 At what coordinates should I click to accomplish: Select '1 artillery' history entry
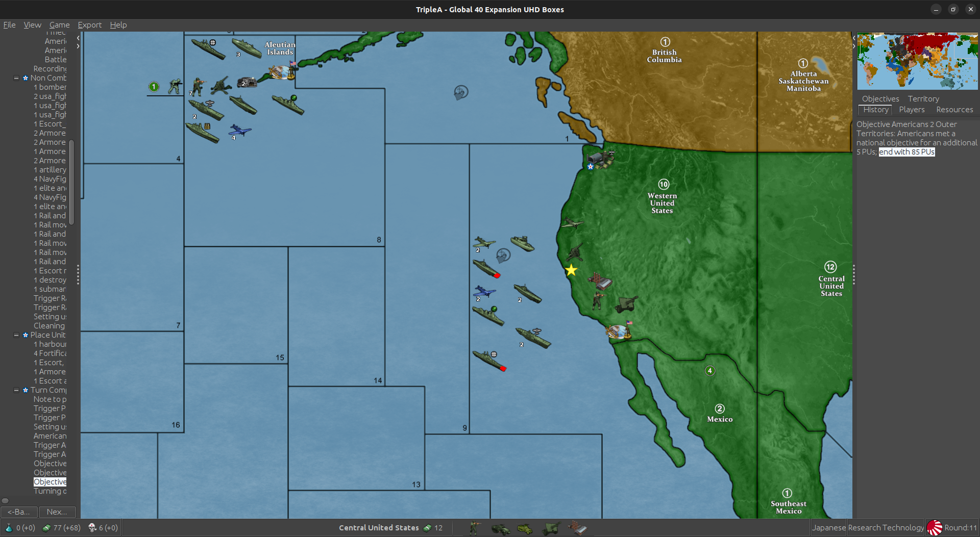pos(50,170)
